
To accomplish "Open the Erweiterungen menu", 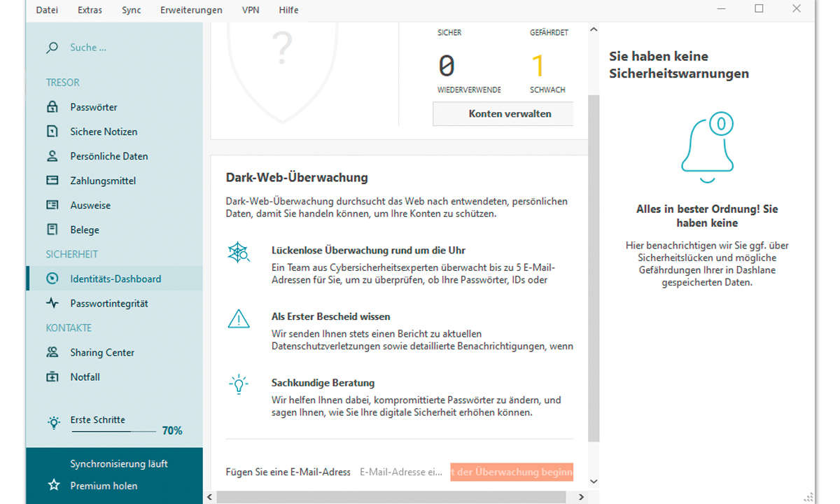I will (191, 10).
